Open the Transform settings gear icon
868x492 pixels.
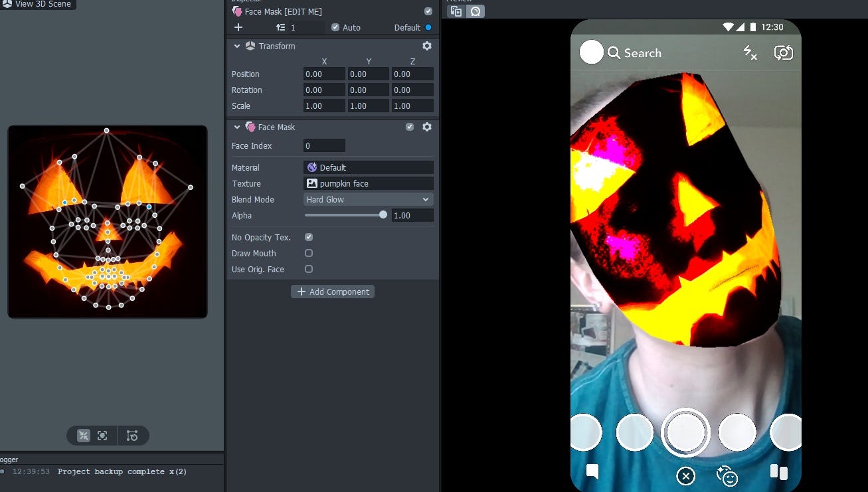(x=427, y=46)
